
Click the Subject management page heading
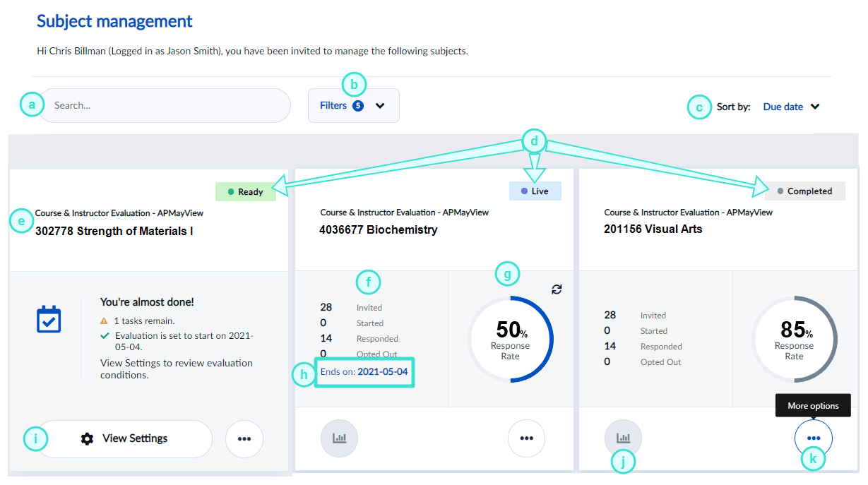[114, 21]
